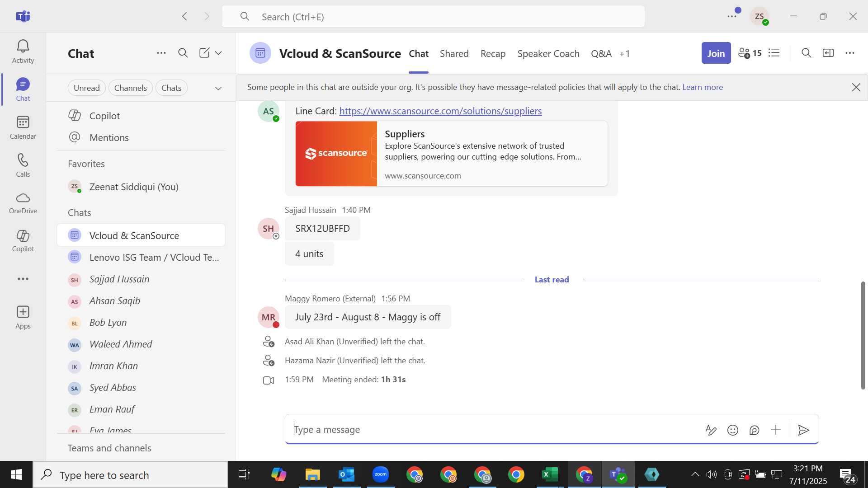Screen dimensions: 868x488
Task: Search in this chat with magnifier icon
Action: tap(806, 53)
